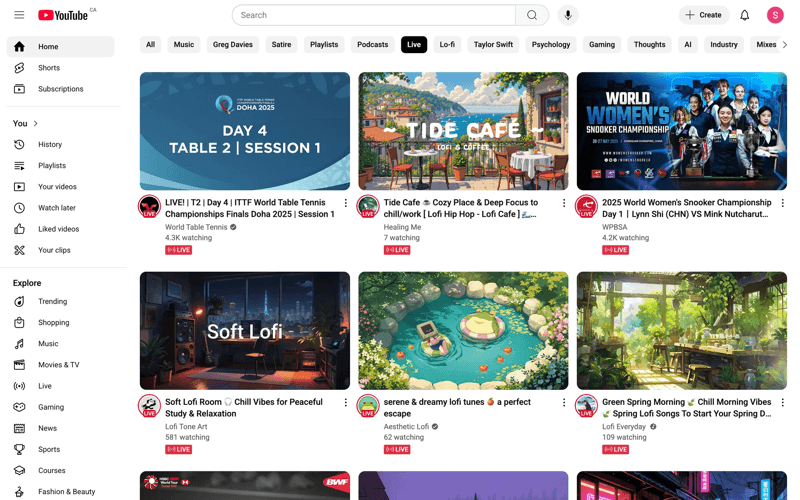Open Shopping in Explore
The height and width of the screenshot is (500, 800).
61,322
